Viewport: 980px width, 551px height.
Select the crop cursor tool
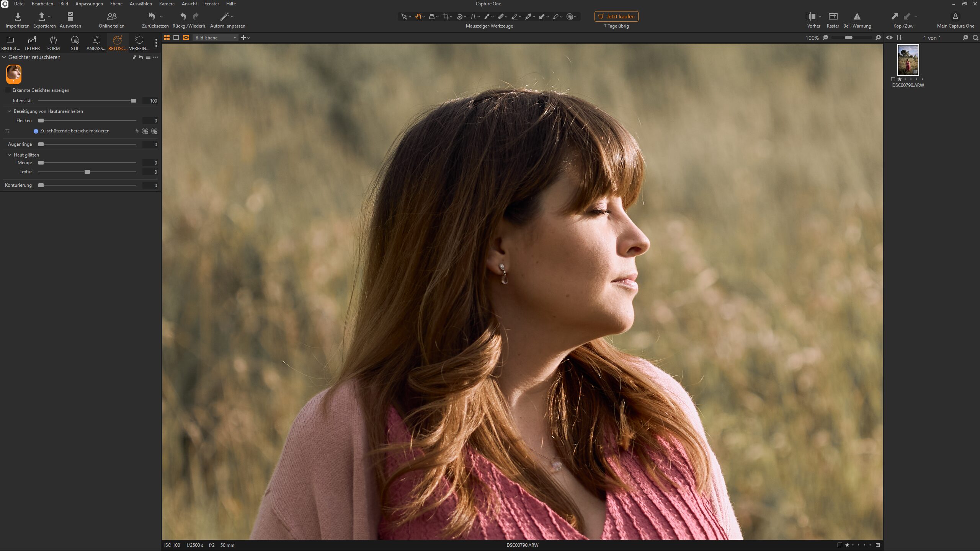[x=445, y=16]
